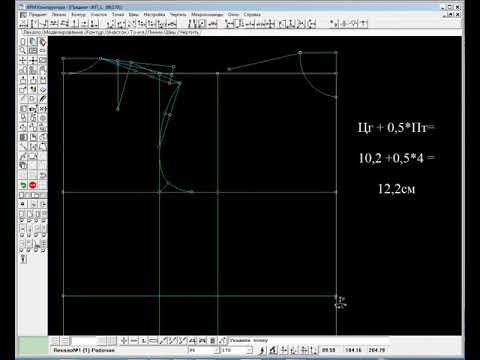480x360 pixels.
Task: Open the Макрокоманды menu
Action: tap(207, 15)
